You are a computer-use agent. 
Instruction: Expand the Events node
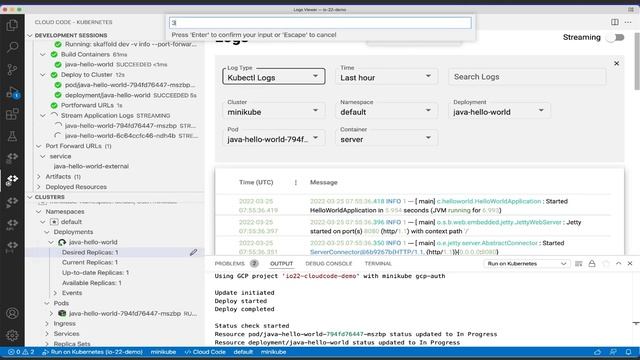pyautogui.click(x=55, y=293)
